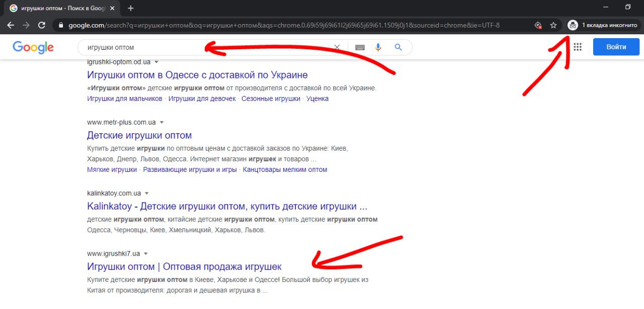
Task: Click the browser forward arrow
Action: (x=26, y=25)
